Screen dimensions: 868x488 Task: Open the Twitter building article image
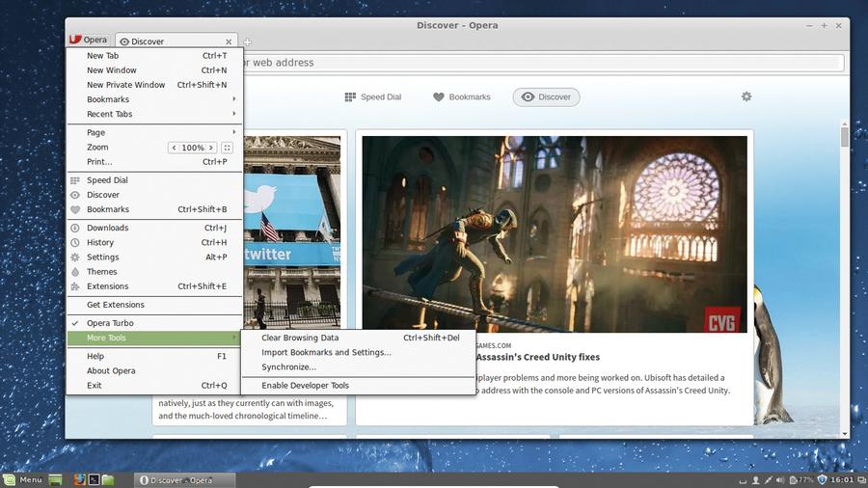(x=292, y=232)
